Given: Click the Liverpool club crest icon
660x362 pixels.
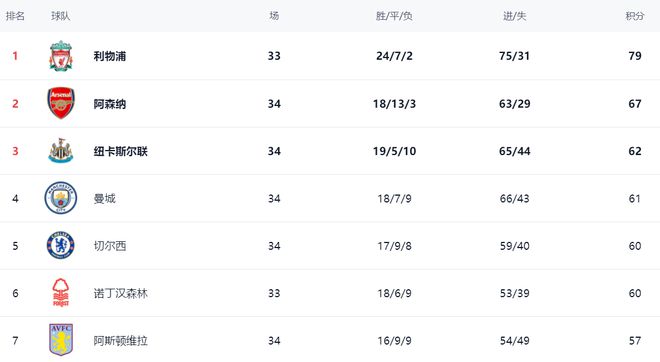Looking at the screenshot, I should 61,56.
